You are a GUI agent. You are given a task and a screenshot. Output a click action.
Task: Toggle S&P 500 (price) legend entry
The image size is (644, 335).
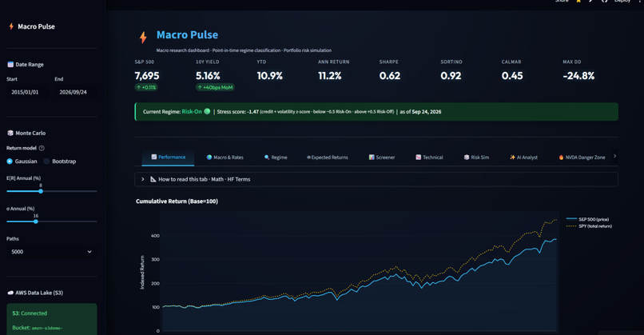pos(587,219)
